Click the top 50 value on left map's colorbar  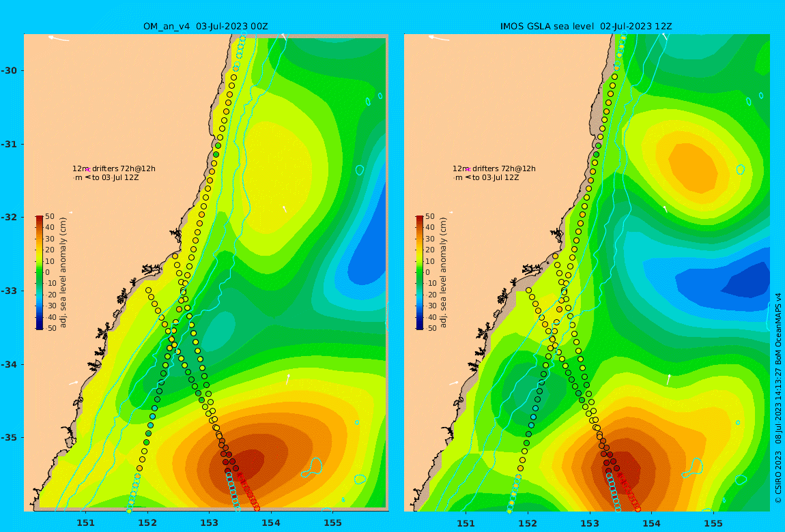pyautogui.click(x=50, y=217)
